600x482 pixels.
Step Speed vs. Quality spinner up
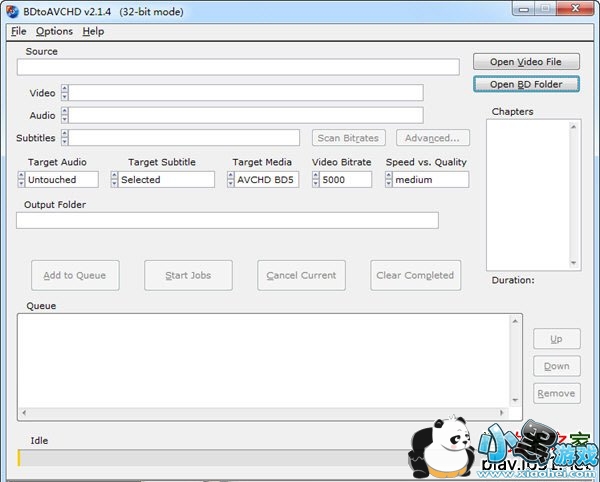(388, 175)
